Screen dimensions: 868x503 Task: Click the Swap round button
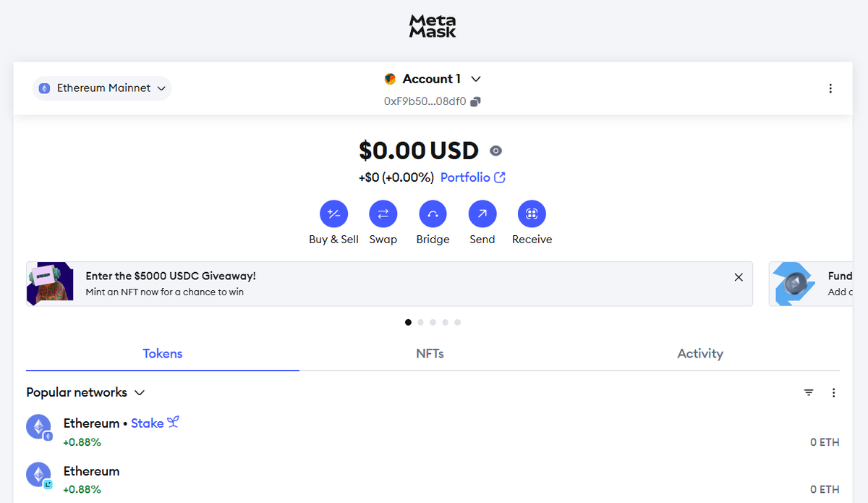pos(383,214)
